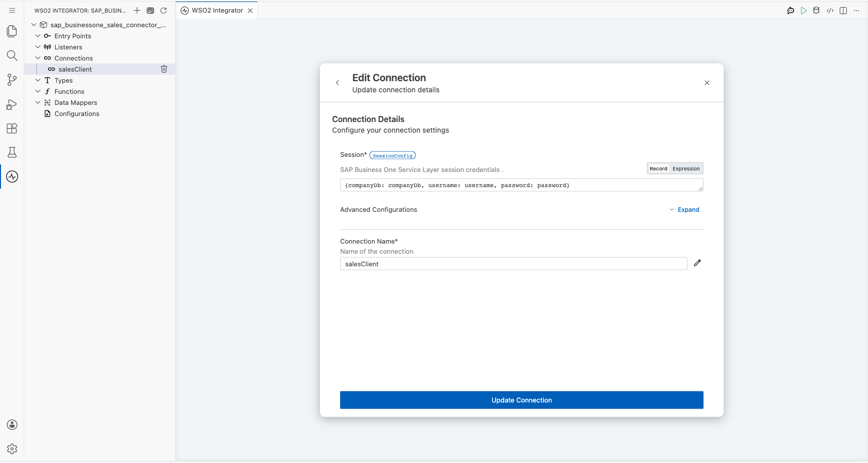Click the WSO2 INTEGRATOR: SAP_BUSIN... sidebar title
This screenshot has height=463, width=868.
tap(80, 11)
